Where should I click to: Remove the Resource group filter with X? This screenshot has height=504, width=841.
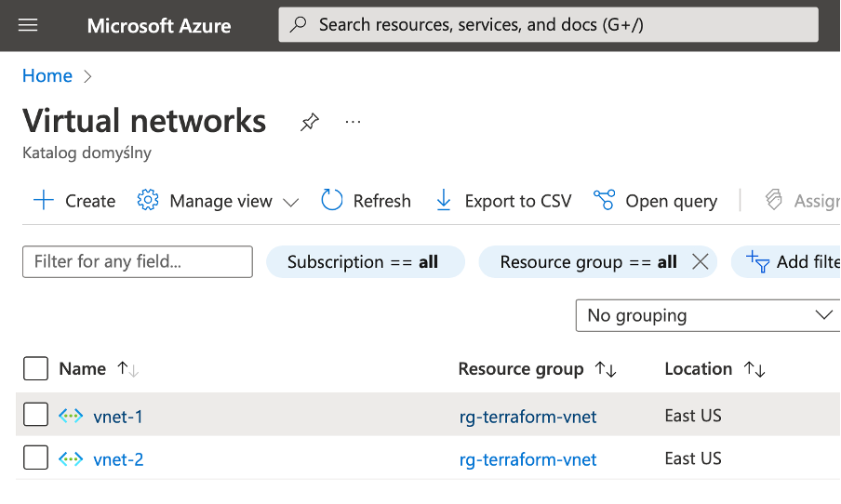[x=700, y=261]
